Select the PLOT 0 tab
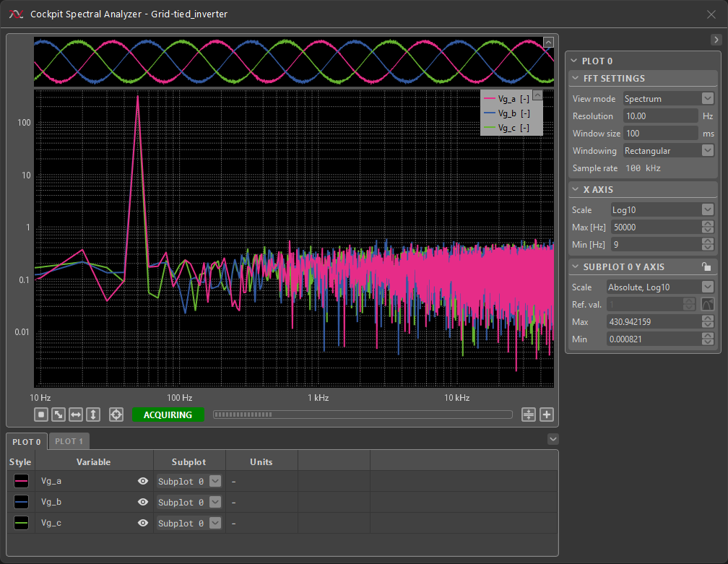The image size is (728, 564). 27,441
